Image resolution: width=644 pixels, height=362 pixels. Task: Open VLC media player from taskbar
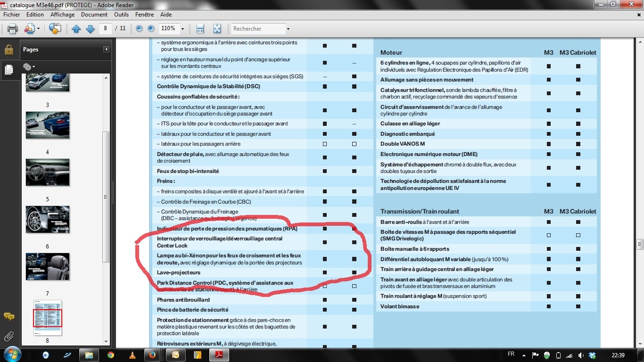point(132,355)
